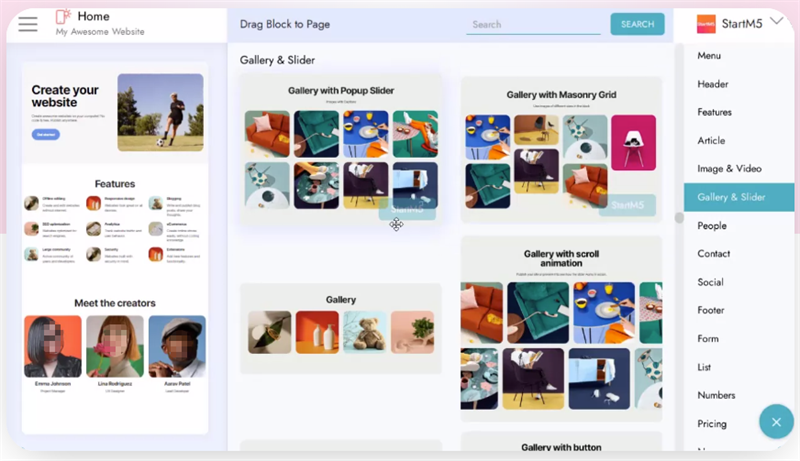Click the teddy bear image in Gallery block
Viewport: 800px width, 461px height.
click(x=365, y=332)
